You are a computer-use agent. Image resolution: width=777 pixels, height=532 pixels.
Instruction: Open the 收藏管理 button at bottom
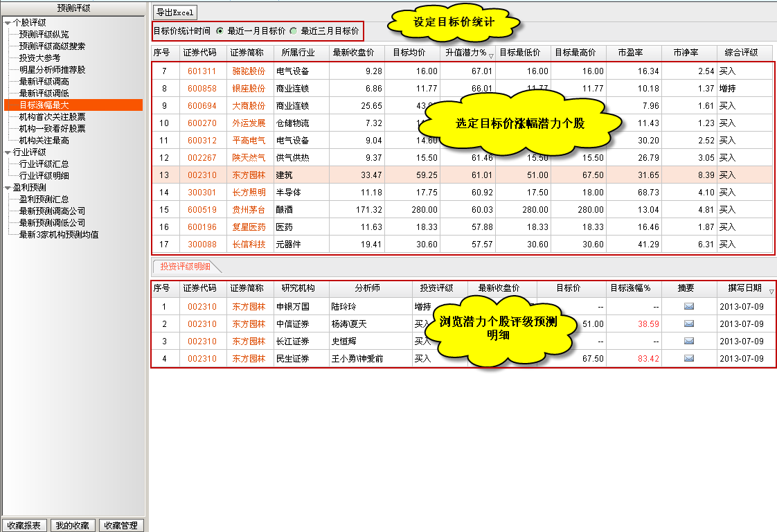click(x=121, y=525)
